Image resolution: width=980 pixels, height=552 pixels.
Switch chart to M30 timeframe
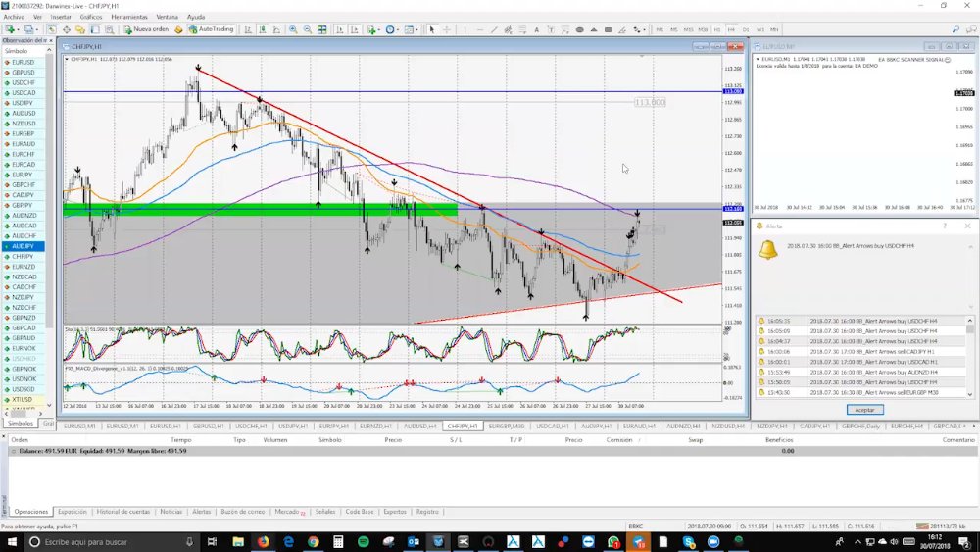pos(703,29)
